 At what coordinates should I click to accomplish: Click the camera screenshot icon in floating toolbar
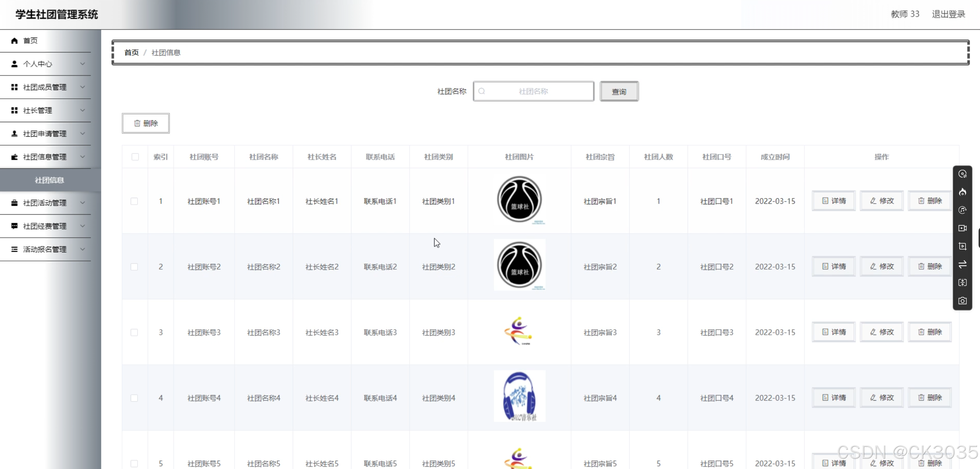tap(962, 301)
